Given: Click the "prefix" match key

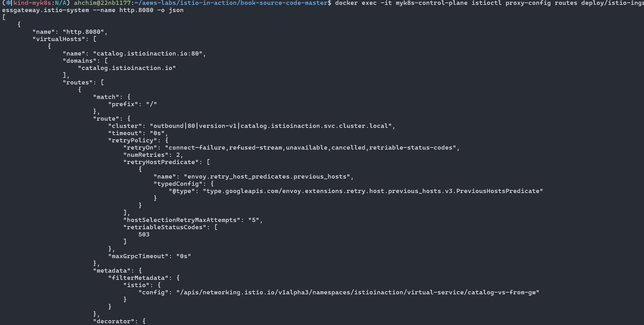Looking at the screenshot, I should (x=123, y=104).
